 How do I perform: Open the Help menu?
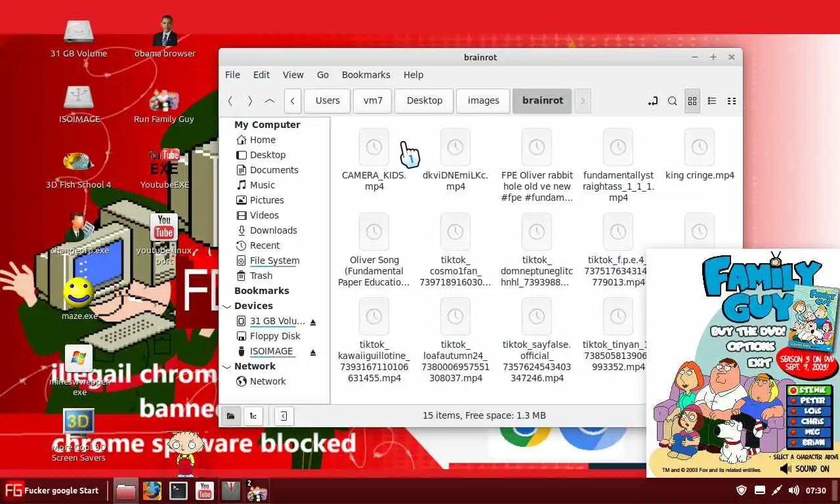(413, 75)
